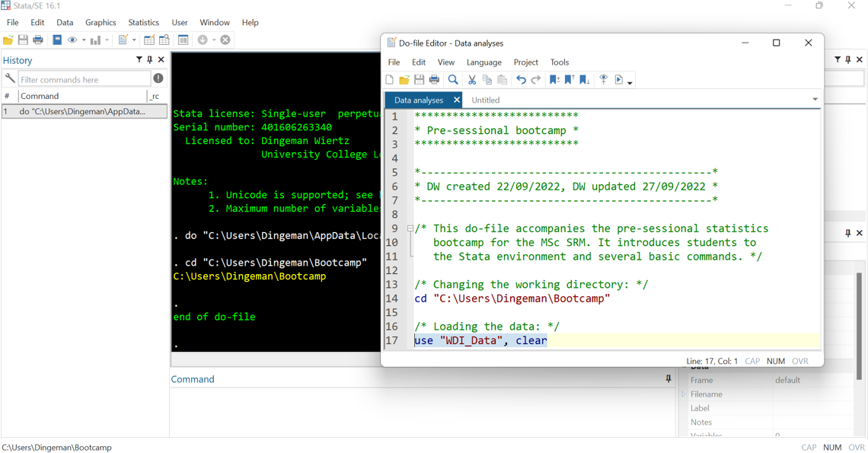Screen dimensions: 868x453
Task: Click the Log notebook icon in main toolbar
Action: [57, 40]
